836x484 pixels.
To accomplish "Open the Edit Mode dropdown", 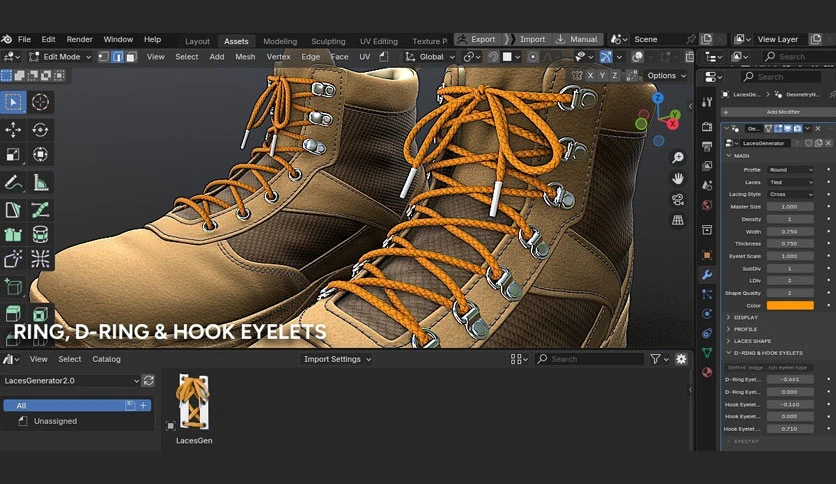I will 60,57.
